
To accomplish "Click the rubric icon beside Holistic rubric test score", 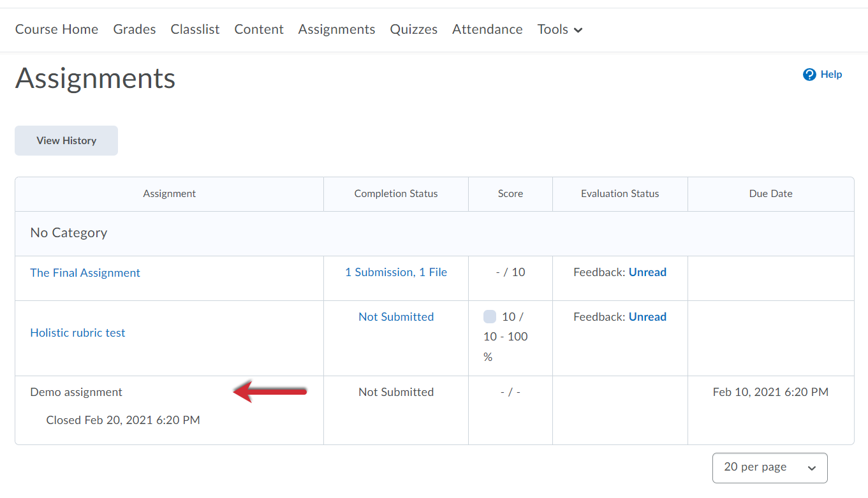I will point(489,316).
